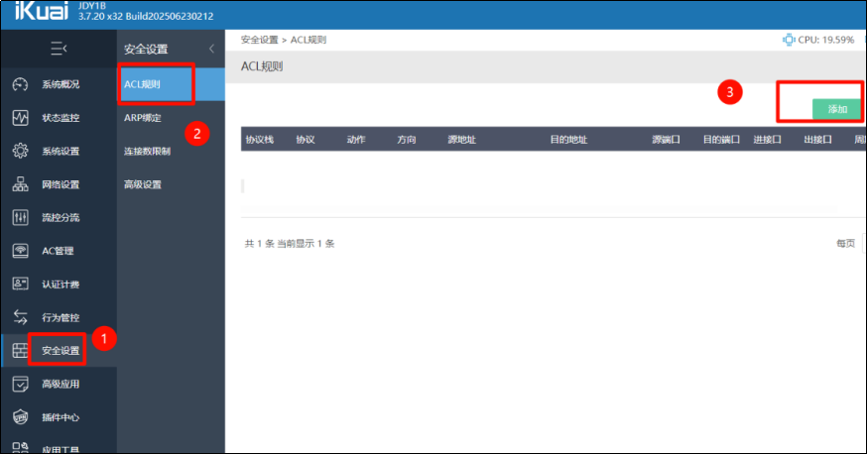Click the CPU: 19.59% usage text
The width and height of the screenshot is (868, 454).
(x=826, y=40)
